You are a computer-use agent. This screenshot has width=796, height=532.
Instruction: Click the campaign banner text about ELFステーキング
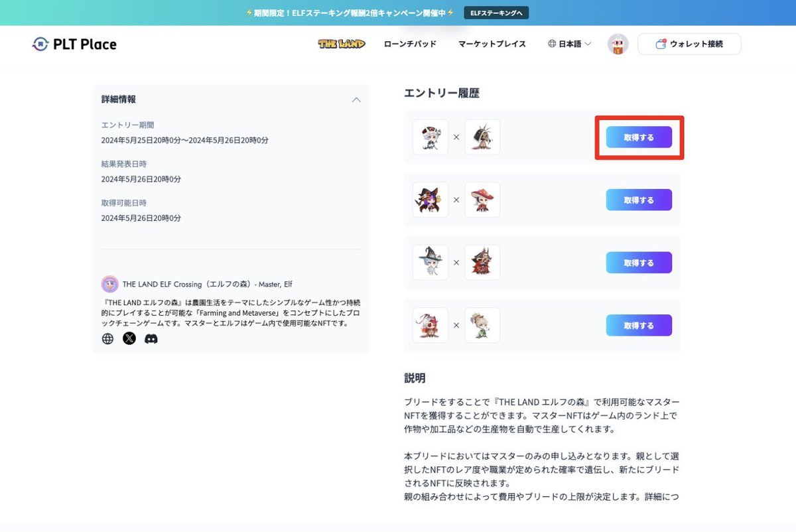click(x=350, y=13)
